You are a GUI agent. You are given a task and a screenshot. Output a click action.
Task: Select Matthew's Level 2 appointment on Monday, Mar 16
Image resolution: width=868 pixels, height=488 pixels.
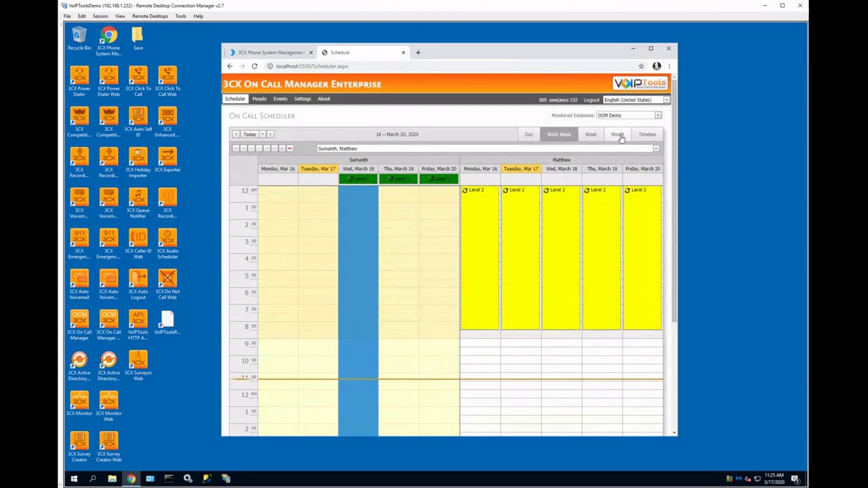(x=480, y=258)
